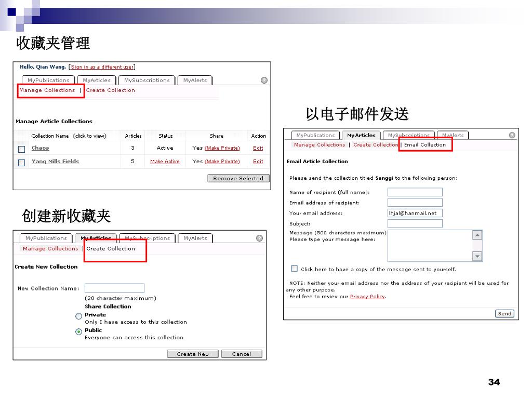
Task: Open MyAlerts tab in Create Collection panel
Action: 195,238
